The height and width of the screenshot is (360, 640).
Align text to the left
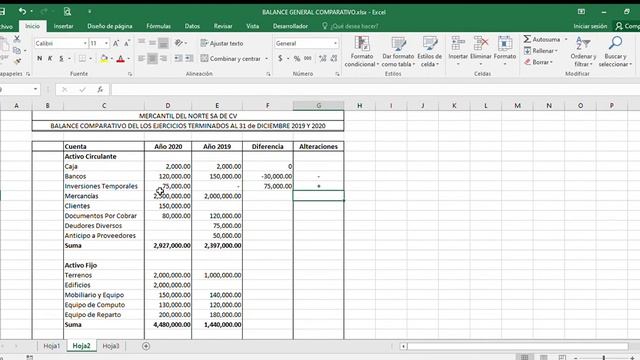[x=141, y=59]
